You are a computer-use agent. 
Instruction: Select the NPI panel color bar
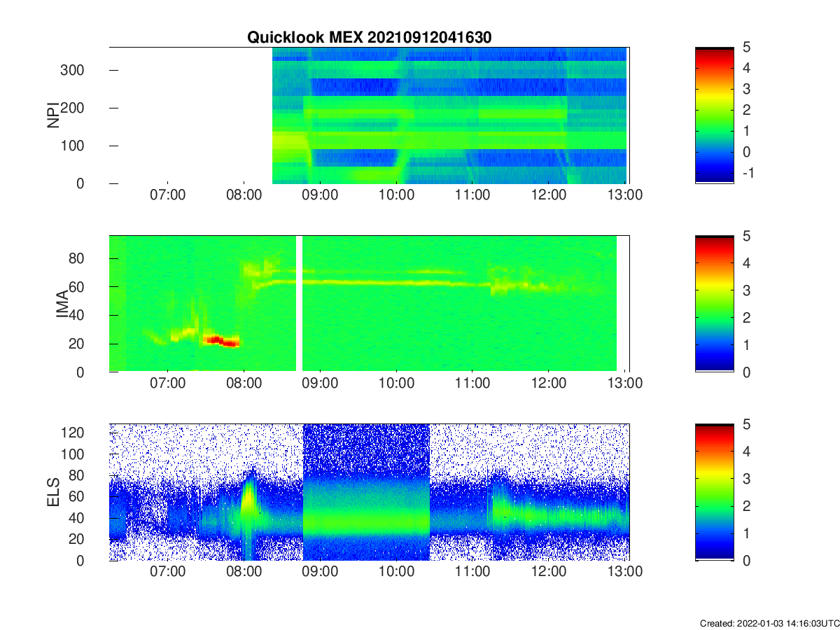714,115
